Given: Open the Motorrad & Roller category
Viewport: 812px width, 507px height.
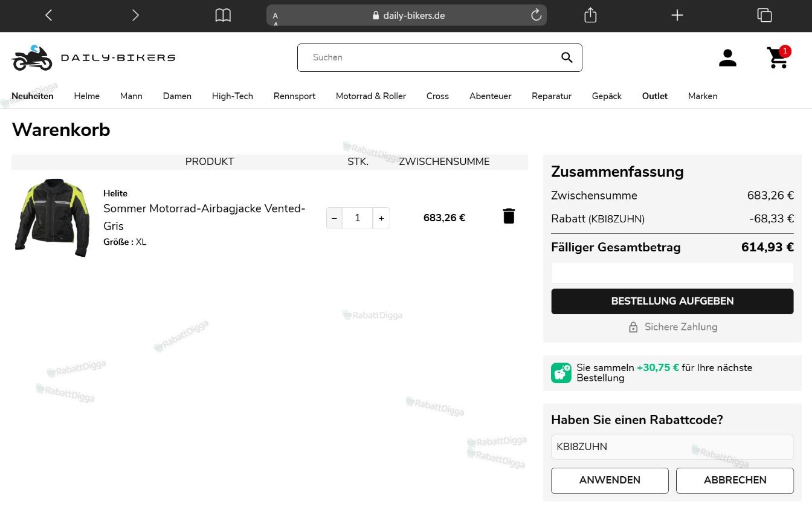Looking at the screenshot, I should coord(371,96).
